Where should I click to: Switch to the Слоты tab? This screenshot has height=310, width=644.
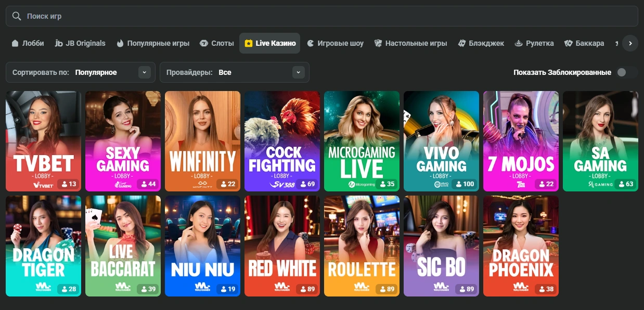point(217,43)
